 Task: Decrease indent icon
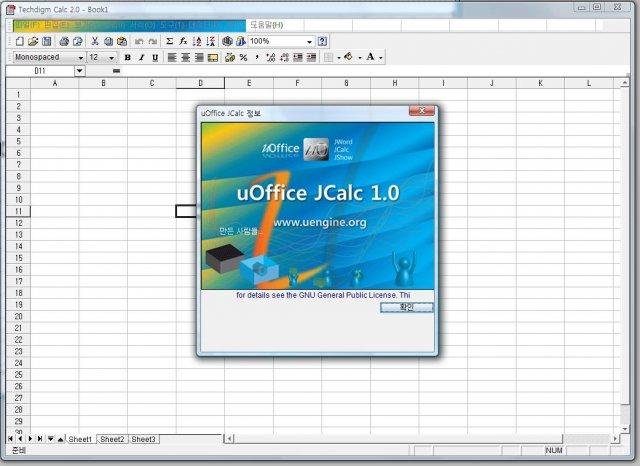click(x=298, y=58)
